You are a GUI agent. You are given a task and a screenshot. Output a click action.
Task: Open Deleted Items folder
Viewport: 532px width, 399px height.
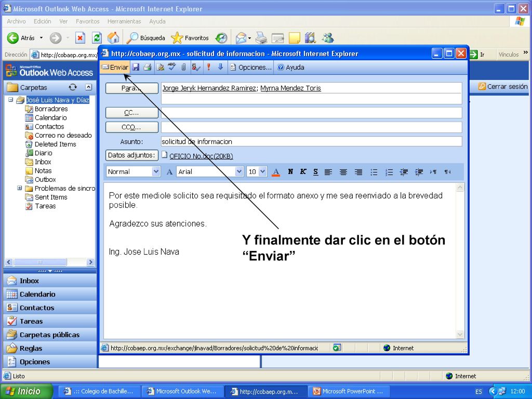55,144
